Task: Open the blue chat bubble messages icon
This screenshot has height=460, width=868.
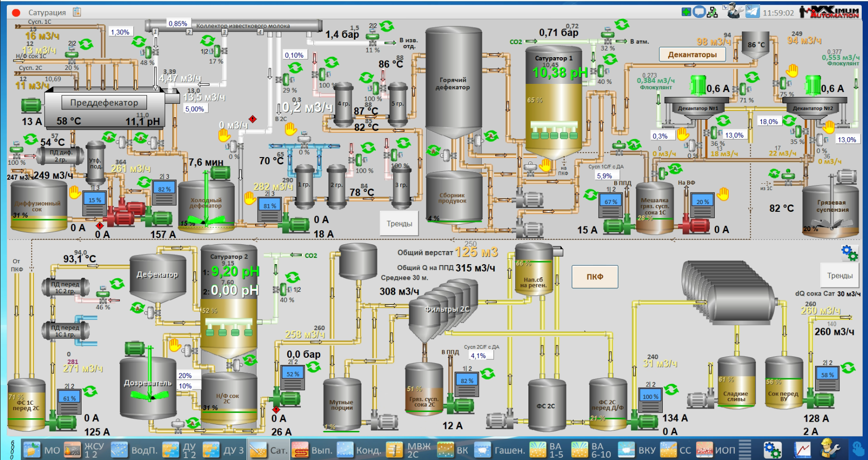Action: [699, 12]
